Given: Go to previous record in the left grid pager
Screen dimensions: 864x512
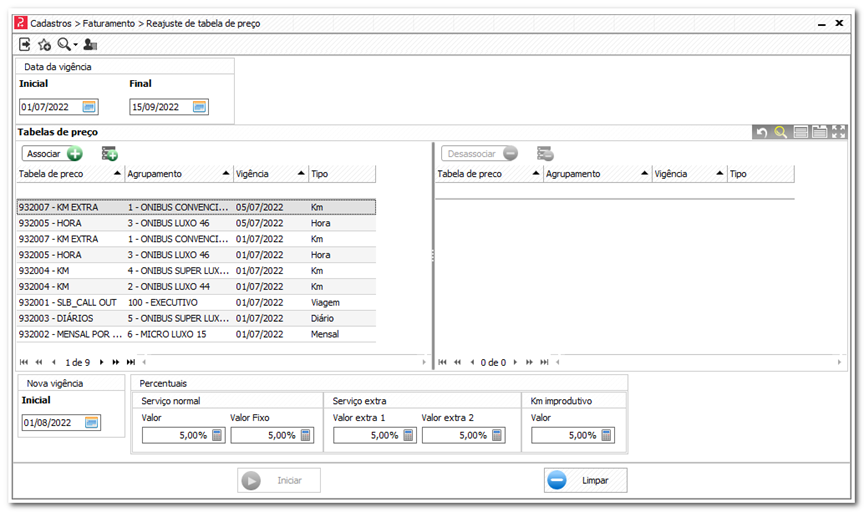Looking at the screenshot, I should click(x=53, y=362).
